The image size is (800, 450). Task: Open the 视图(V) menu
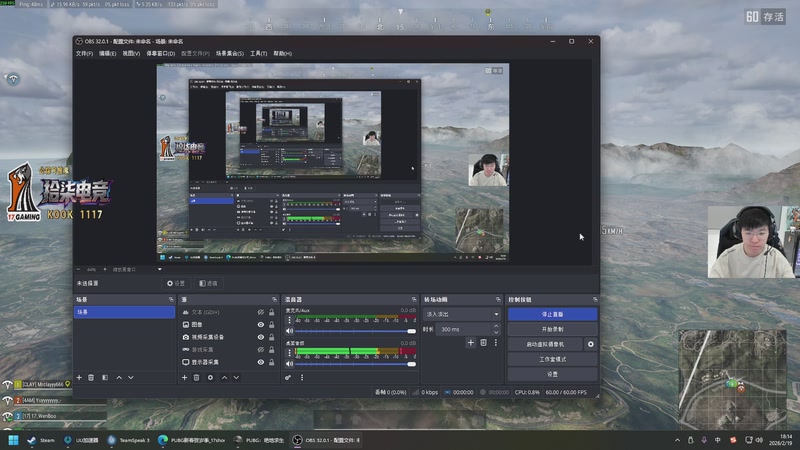(131, 54)
